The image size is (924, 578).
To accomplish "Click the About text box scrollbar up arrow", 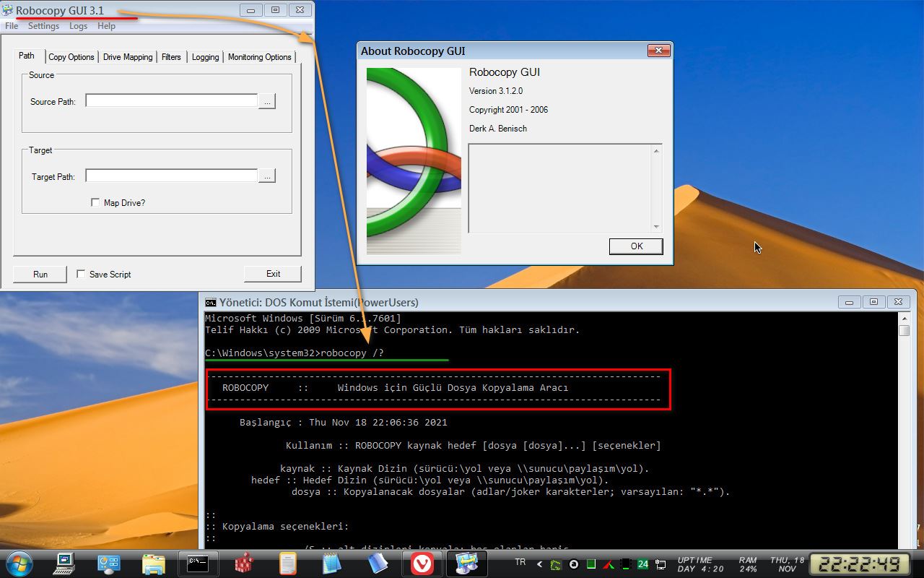I will 656,150.
